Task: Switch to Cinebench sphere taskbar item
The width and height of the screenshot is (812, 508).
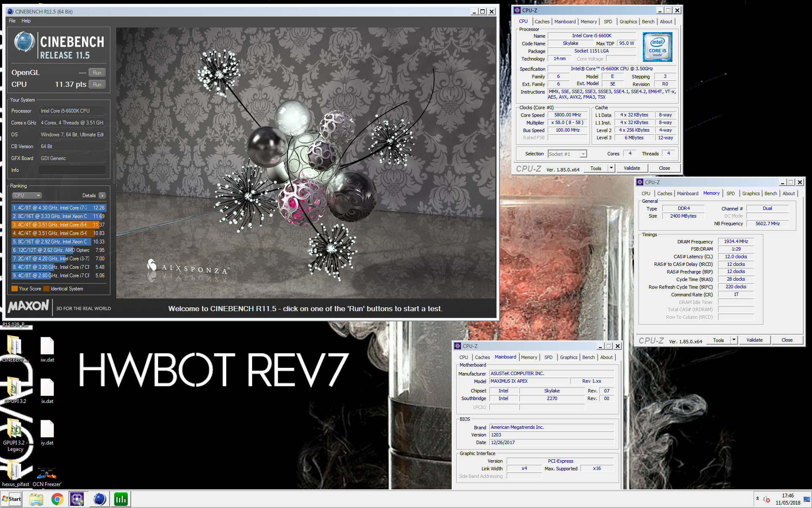Action: pos(100,500)
